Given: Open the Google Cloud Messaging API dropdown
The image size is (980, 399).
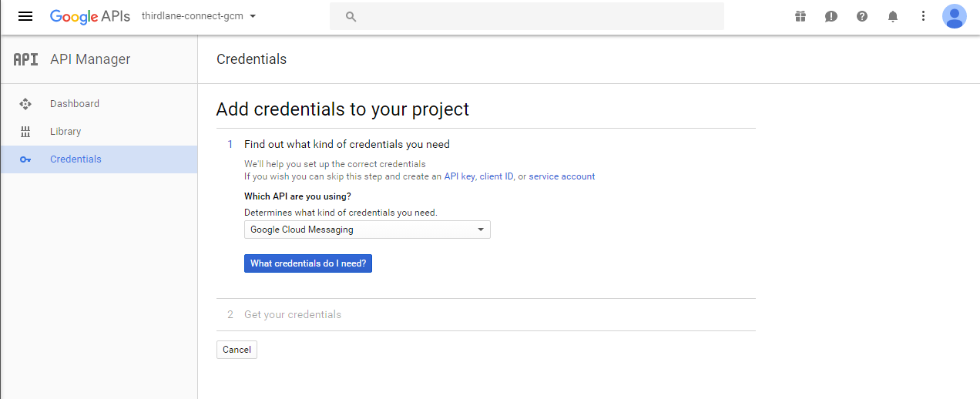Looking at the screenshot, I should click(x=367, y=230).
